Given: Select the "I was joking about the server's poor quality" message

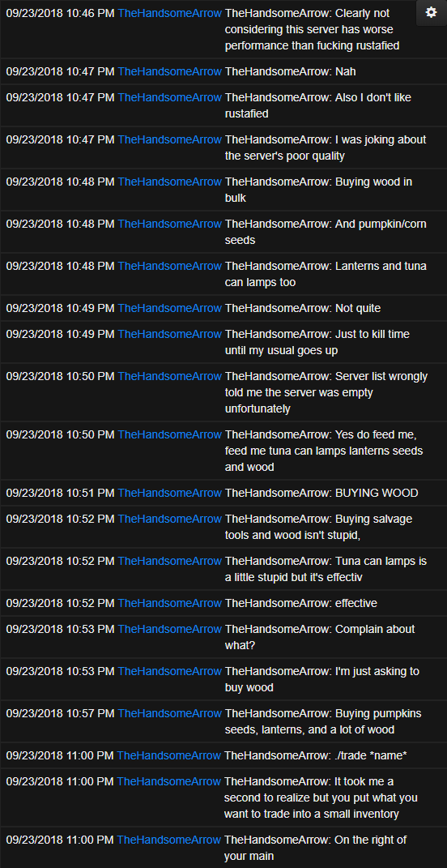Looking at the screenshot, I should pos(326,148).
